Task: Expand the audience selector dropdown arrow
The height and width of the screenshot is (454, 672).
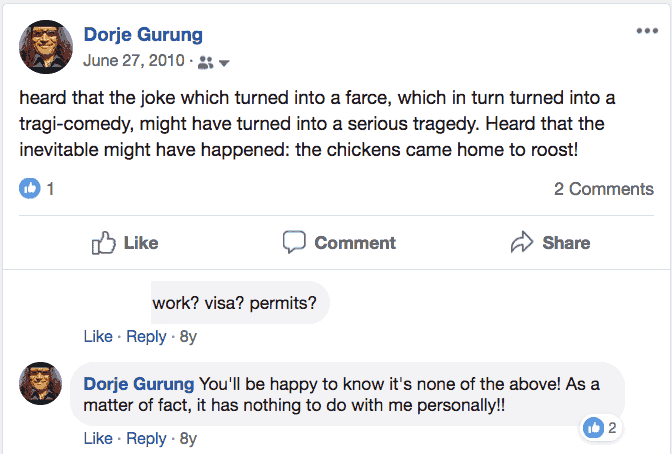Action: click(x=224, y=63)
